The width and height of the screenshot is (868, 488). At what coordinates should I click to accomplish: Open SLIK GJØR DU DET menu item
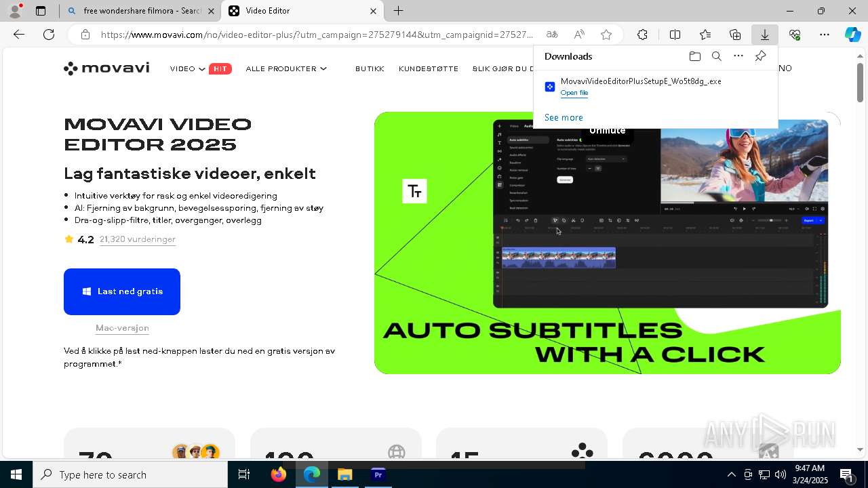502,68
